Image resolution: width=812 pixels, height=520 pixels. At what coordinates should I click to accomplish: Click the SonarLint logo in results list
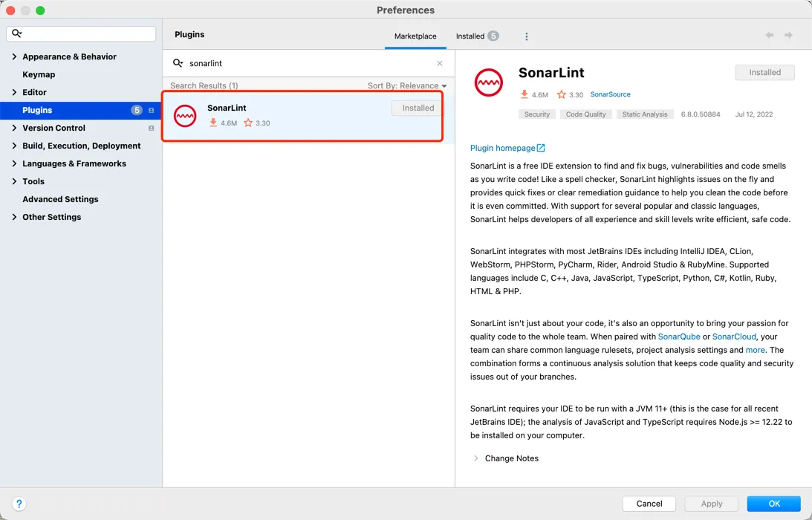click(x=185, y=115)
